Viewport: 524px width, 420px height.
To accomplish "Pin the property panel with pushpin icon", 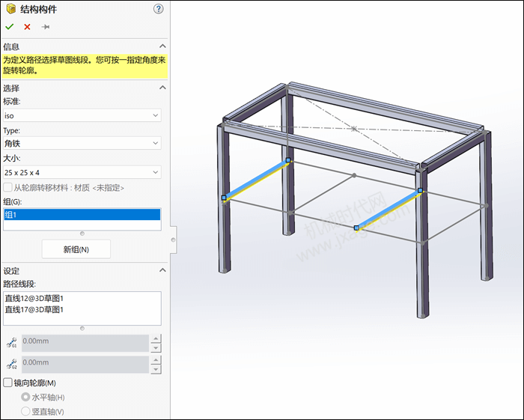I will tap(46, 27).
